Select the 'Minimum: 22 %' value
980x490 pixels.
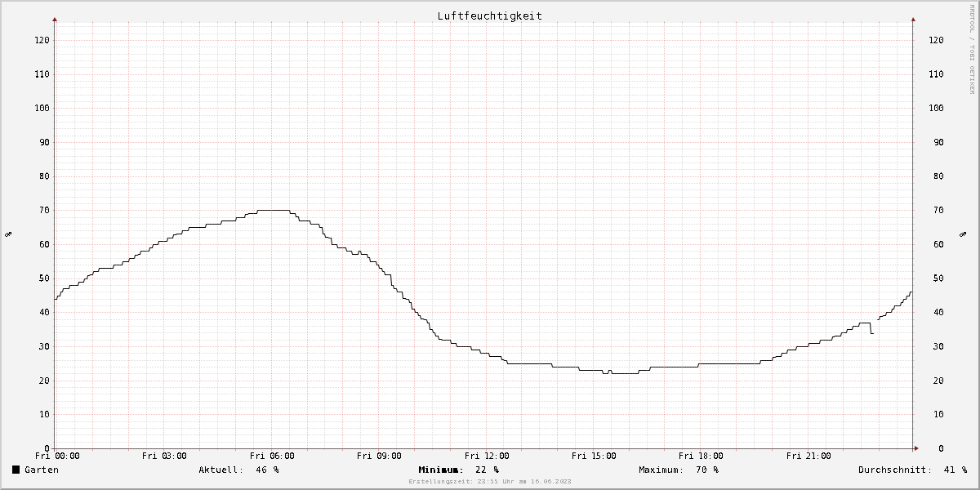pos(458,470)
